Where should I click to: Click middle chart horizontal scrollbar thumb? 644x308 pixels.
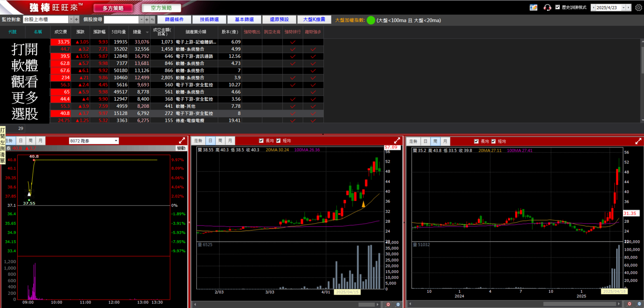pyautogui.click(x=367, y=305)
